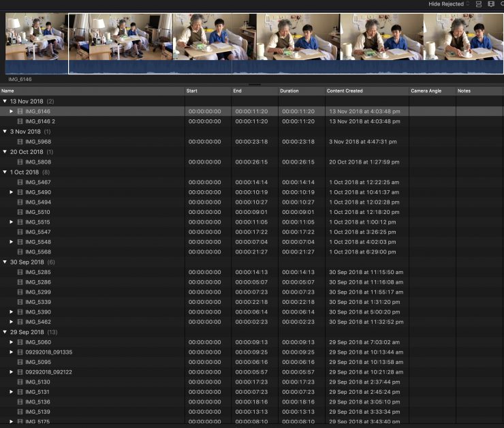Open the Hide Rejected filter dropdown
This screenshot has width=504, height=428.
(x=449, y=4)
